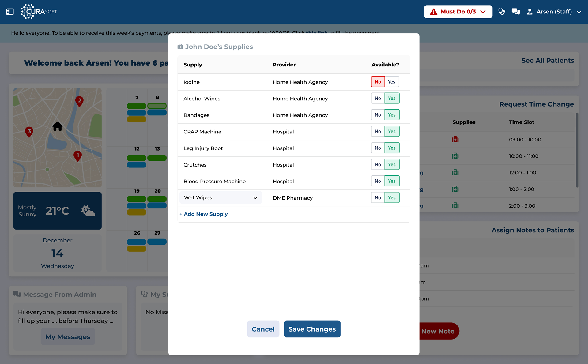The image size is (588, 364).
Task: Click map pin number 2
Action: [79, 101]
